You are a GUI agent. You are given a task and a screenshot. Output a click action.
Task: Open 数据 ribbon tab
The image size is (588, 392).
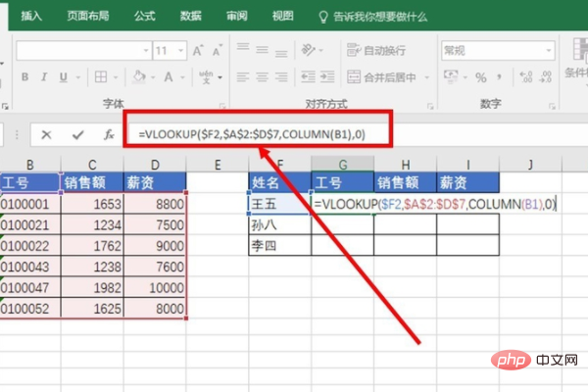point(190,16)
